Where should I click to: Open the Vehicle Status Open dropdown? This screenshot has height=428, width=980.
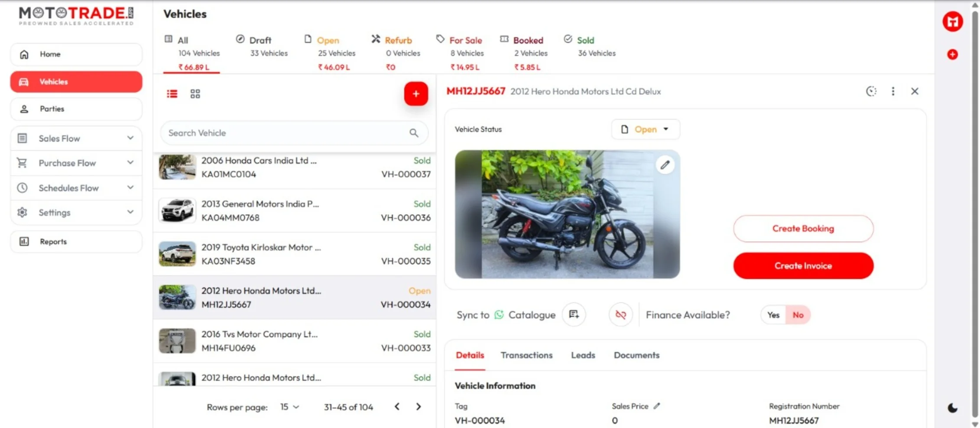646,129
